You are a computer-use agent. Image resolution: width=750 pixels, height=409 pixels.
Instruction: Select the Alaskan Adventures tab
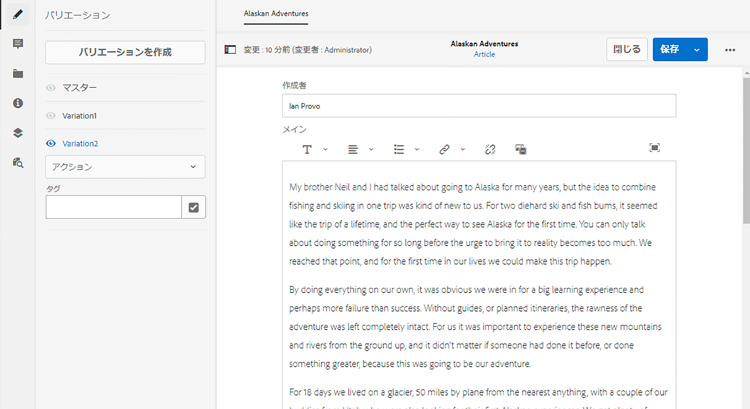276,14
